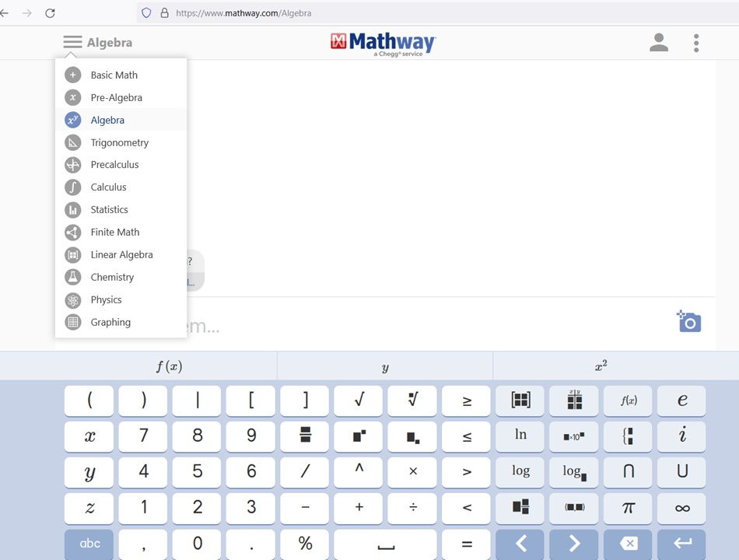Viewport: 739px width, 560px height.
Task: Click the equals sign key
Action: click(466, 544)
